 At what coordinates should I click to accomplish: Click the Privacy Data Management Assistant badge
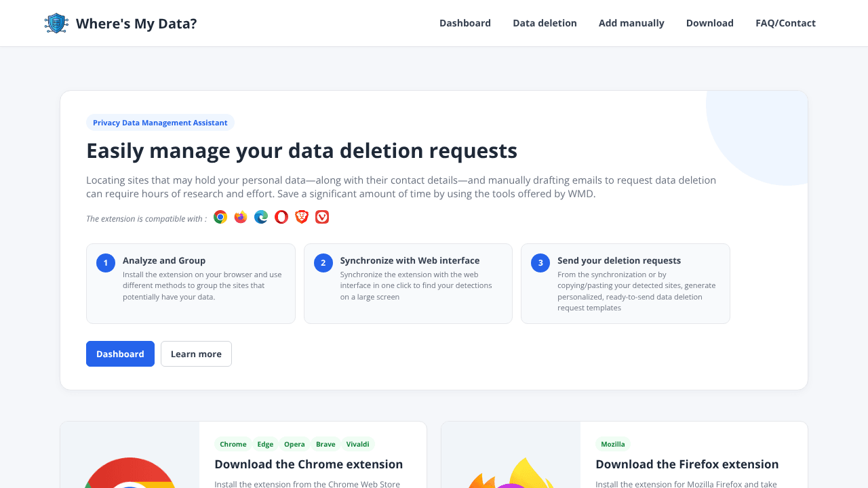pos(160,123)
